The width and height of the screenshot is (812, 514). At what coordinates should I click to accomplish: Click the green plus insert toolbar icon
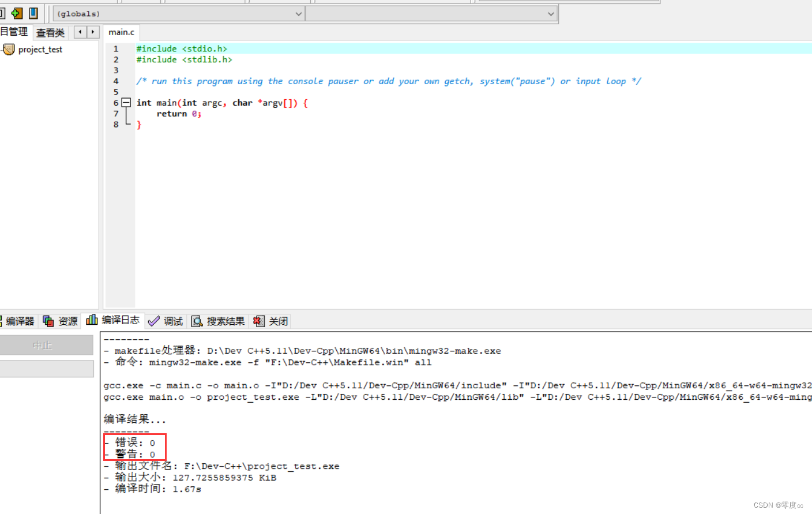click(17, 13)
